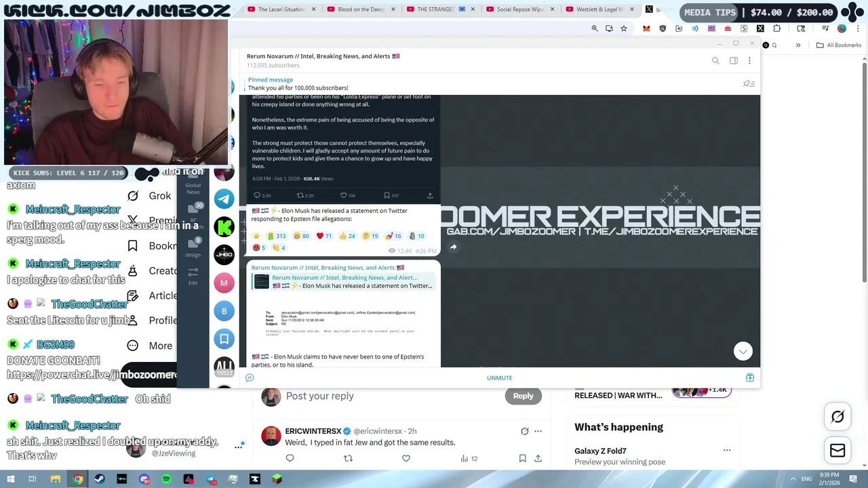Open ERICWINTERSX profile name

click(313, 431)
